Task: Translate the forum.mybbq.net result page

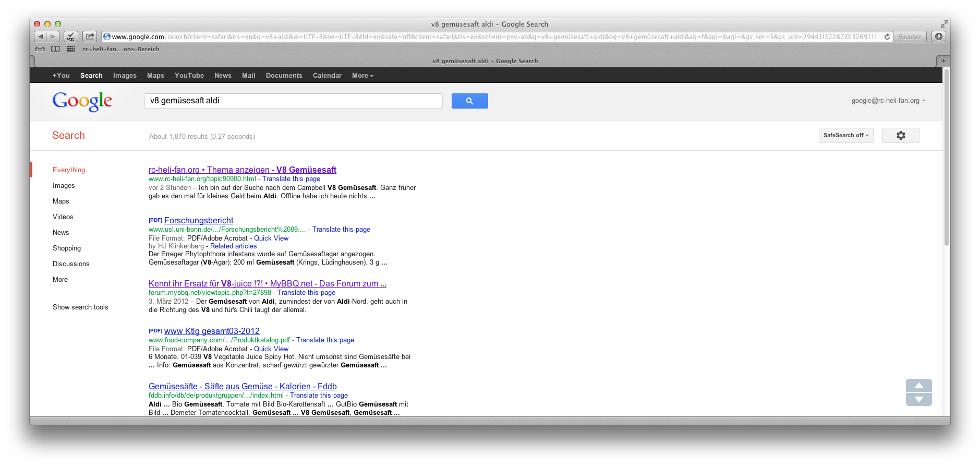Action: pyautogui.click(x=306, y=293)
